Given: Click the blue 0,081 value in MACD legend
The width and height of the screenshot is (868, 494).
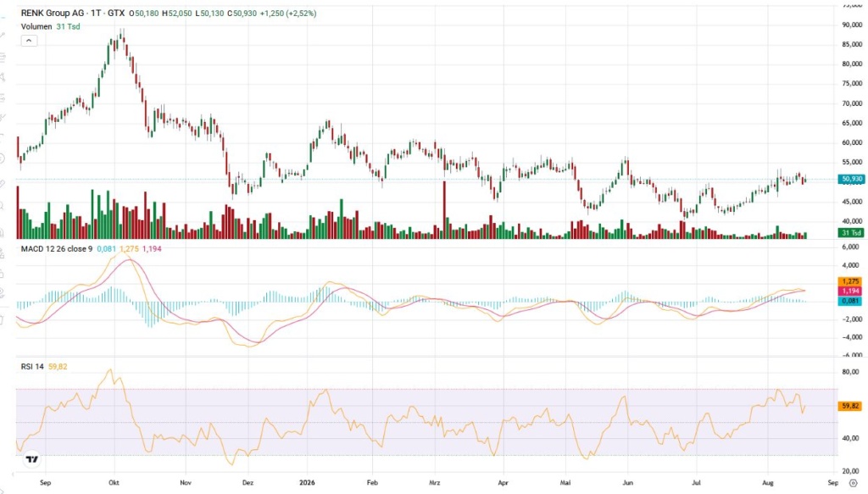Looking at the screenshot, I should pos(107,249).
